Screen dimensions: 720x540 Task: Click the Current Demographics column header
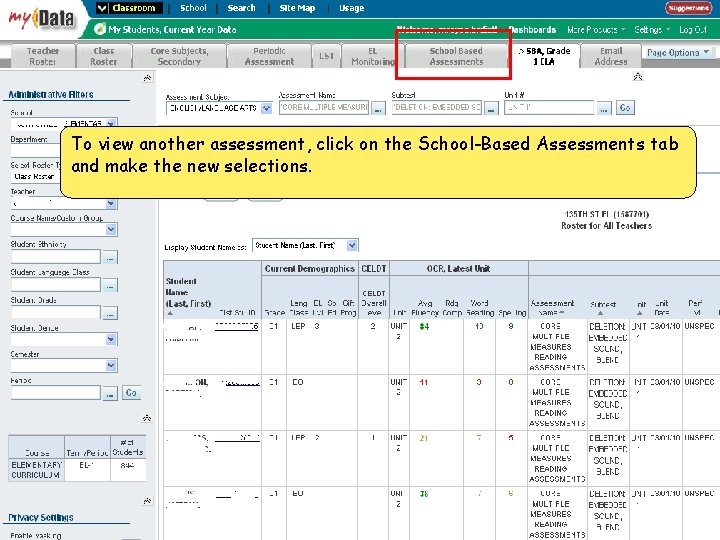tap(310, 269)
